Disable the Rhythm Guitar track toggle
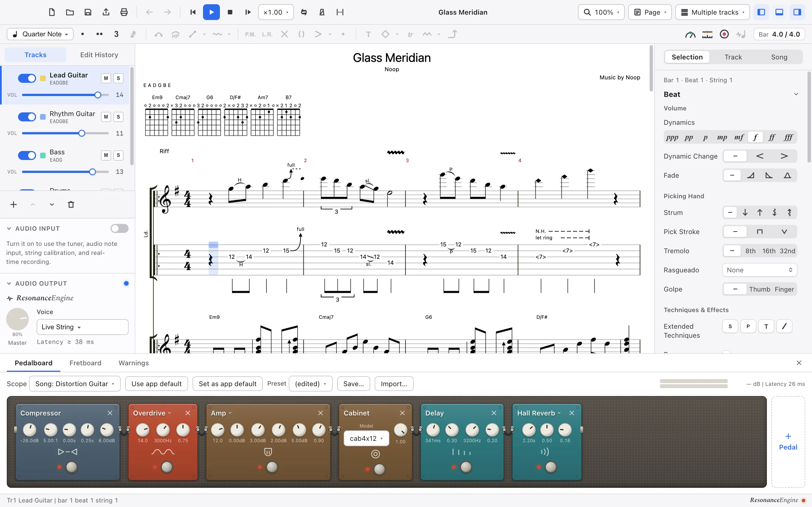 click(27, 117)
